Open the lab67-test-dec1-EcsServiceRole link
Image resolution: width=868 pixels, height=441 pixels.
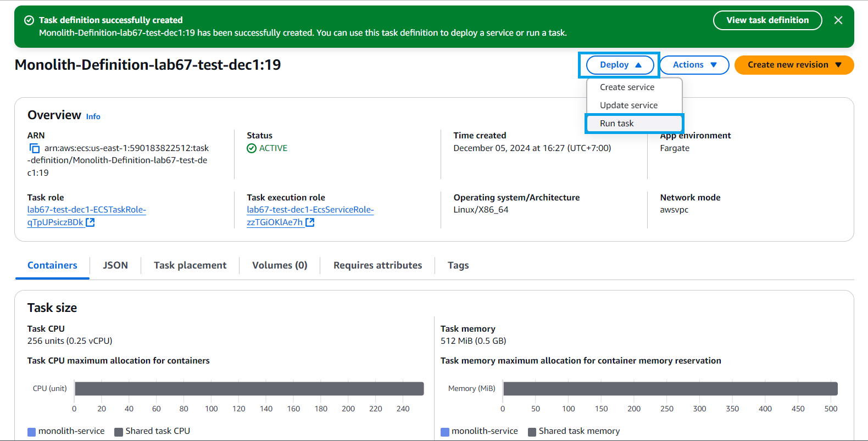[310, 216]
